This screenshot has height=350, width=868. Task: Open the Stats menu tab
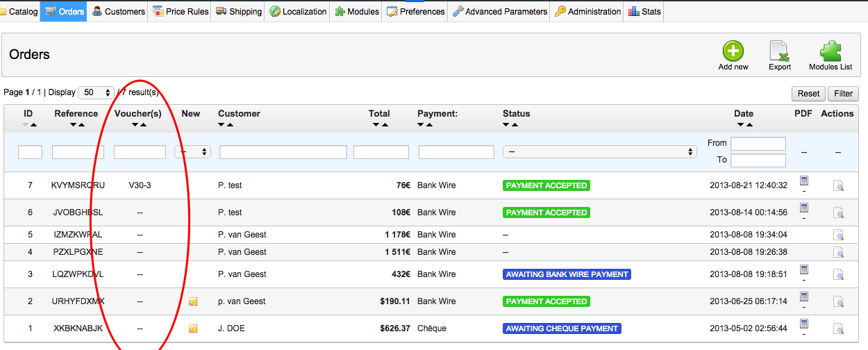tap(644, 11)
